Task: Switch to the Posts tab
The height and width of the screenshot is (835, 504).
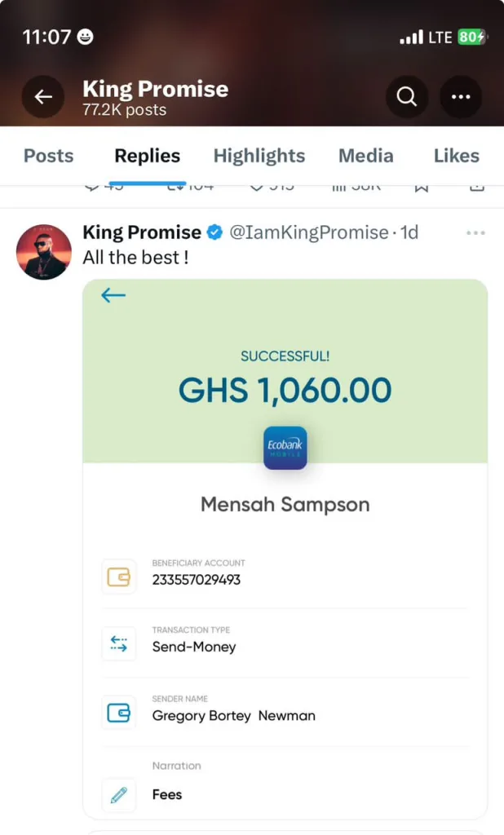Action: pyautogui.click(x=48, y=156)
